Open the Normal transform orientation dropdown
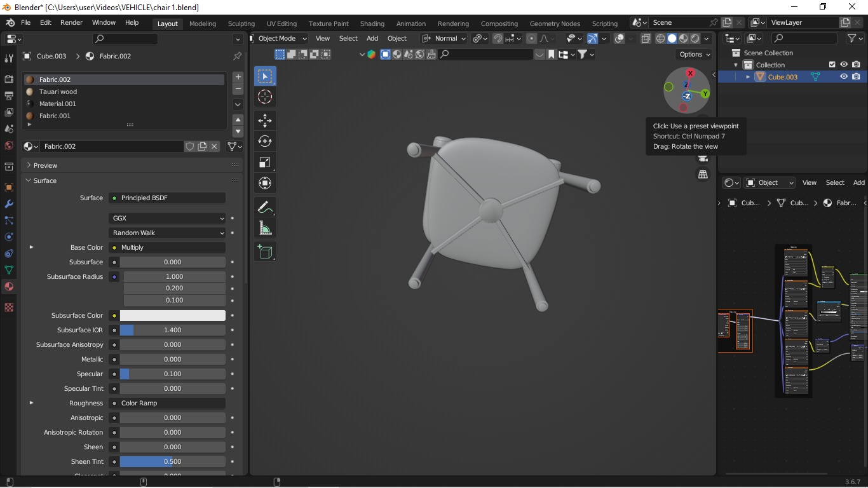Image resolution: width=868 pixels, height=488 pixels. 444,39
